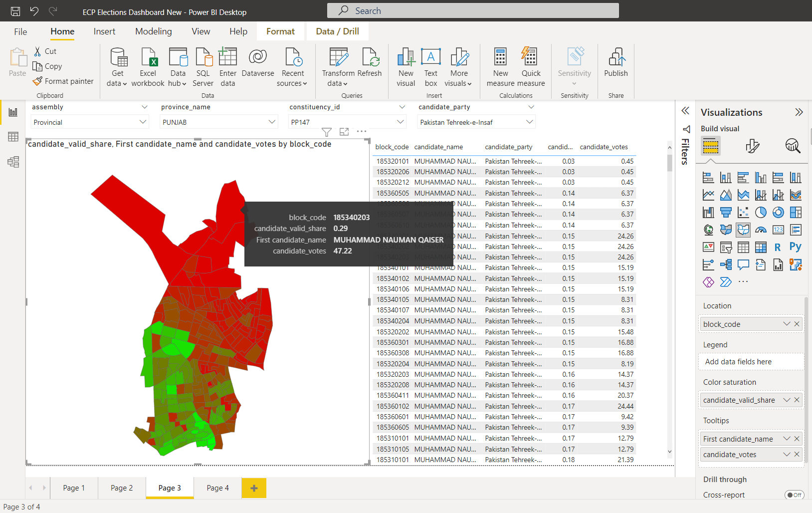Expand the constituency_id PP147 dropdown
The width and height of the screenshot is (812, 513).
[400, 122]
